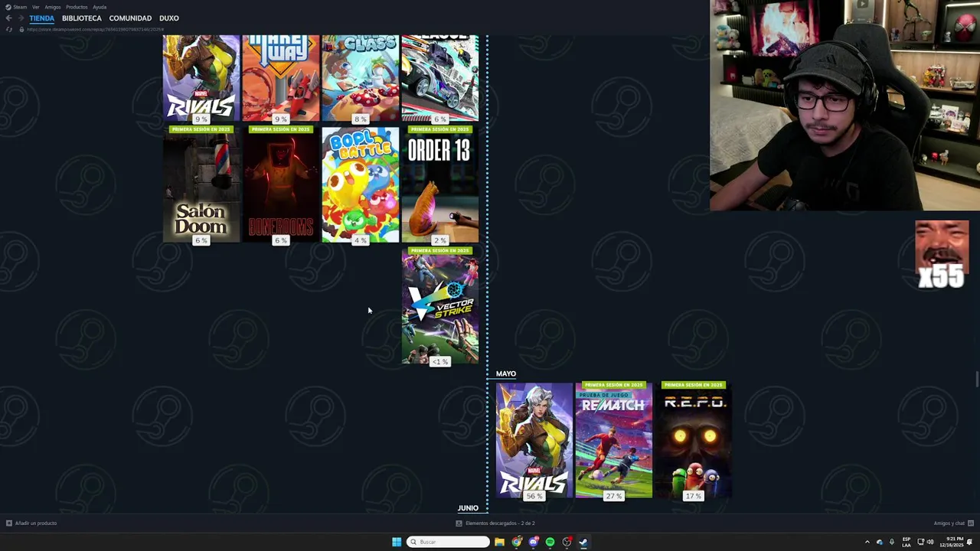Click the network display tray icon

point(920,542)
